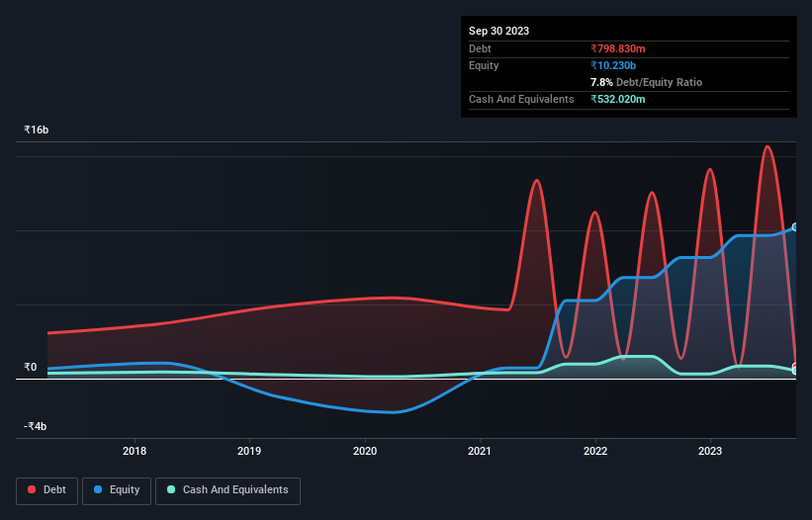Click the Equity row label in tooltip
Image resolution: width=812 pixels, height=520 pixels.
(484, 65)
